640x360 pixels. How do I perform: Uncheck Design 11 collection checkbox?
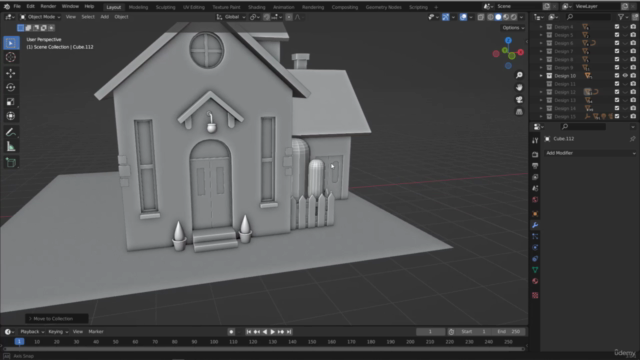617,84
